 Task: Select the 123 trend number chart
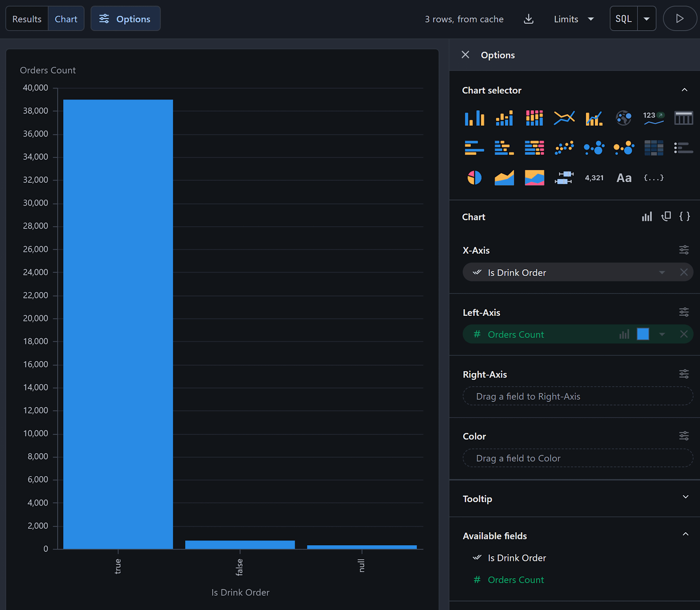click(x=653, y=118)
